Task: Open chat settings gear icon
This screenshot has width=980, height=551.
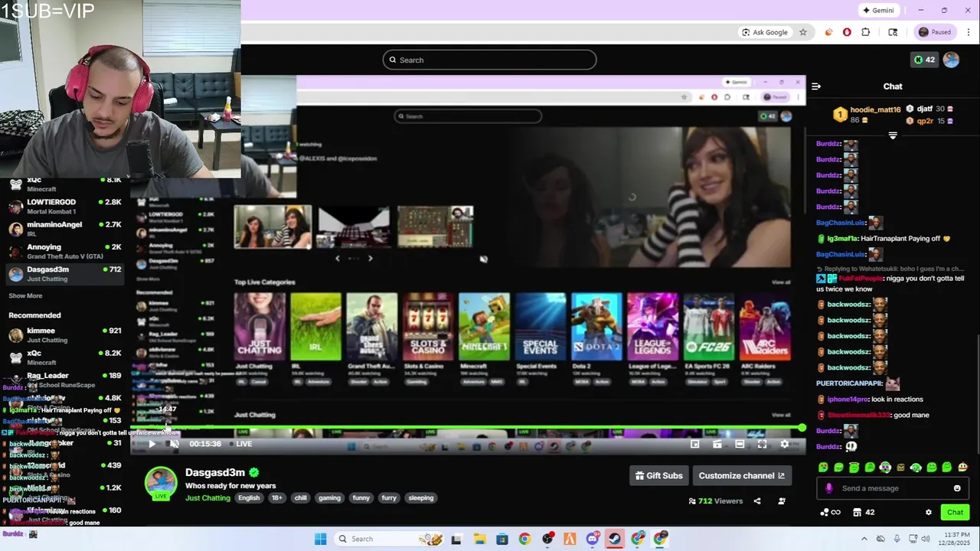Action: pyautogui.click(x=929, y=513)
